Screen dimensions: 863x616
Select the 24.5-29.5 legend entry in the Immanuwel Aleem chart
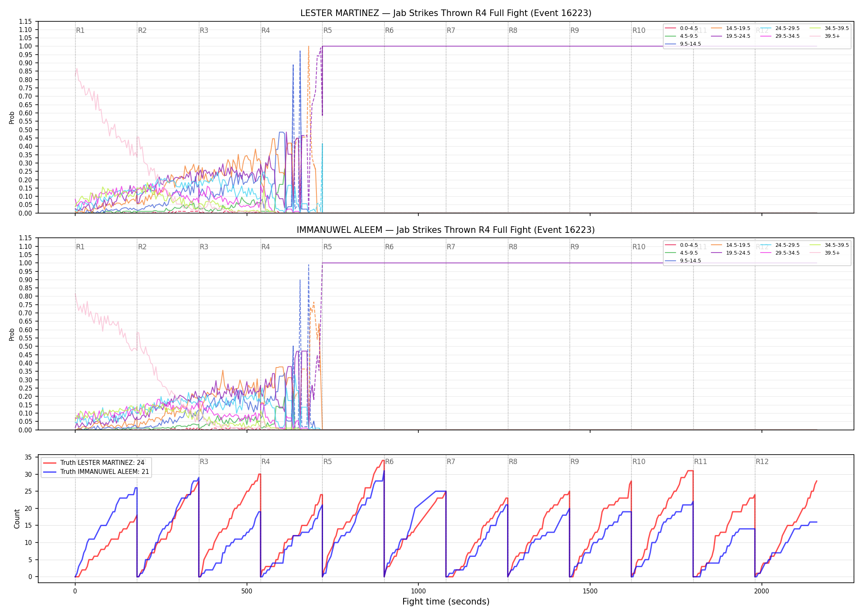pyautogui.click(x=780, y=245)
